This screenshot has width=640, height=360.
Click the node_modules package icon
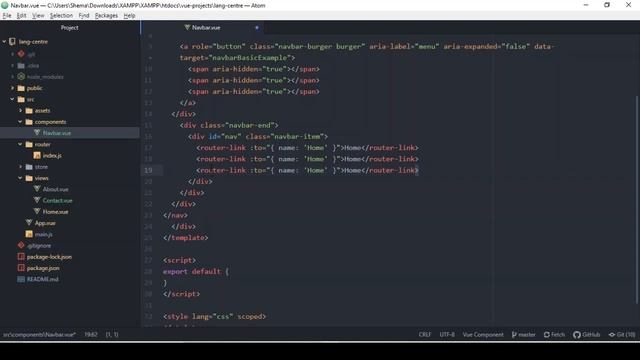coord(21,76)
